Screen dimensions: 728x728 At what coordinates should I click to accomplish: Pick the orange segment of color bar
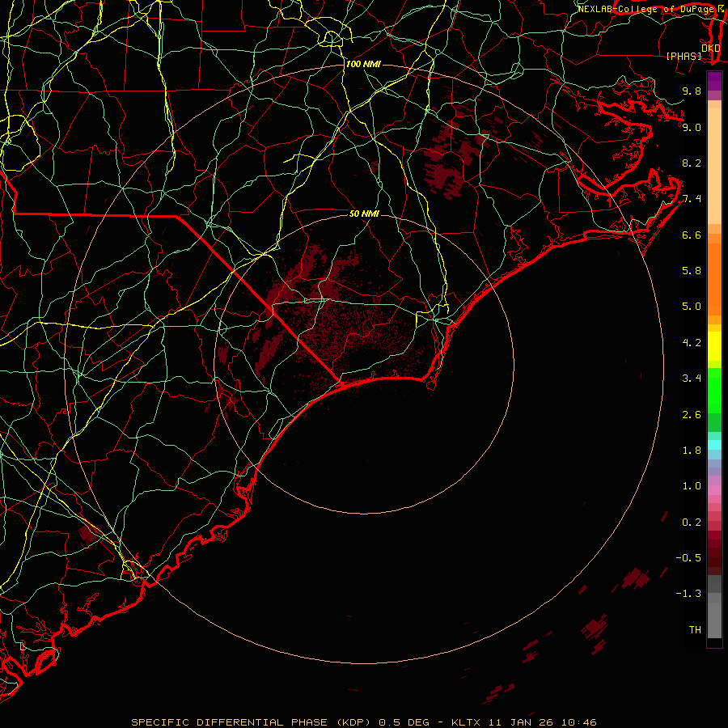[x=714, y=280]
